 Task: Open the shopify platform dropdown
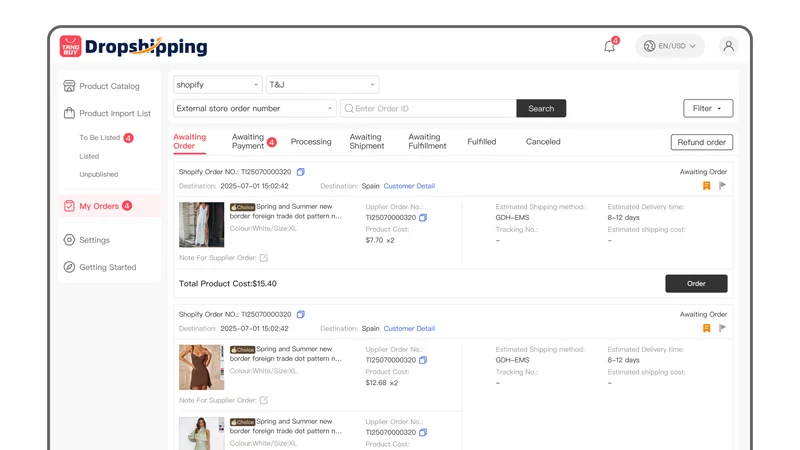218,85
